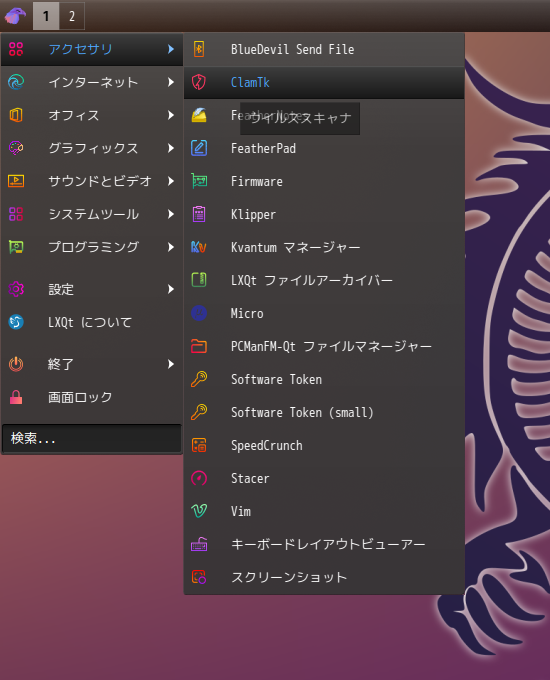Click the Software Token (small) key icon

pyautogui.click(x=199, y=412)
